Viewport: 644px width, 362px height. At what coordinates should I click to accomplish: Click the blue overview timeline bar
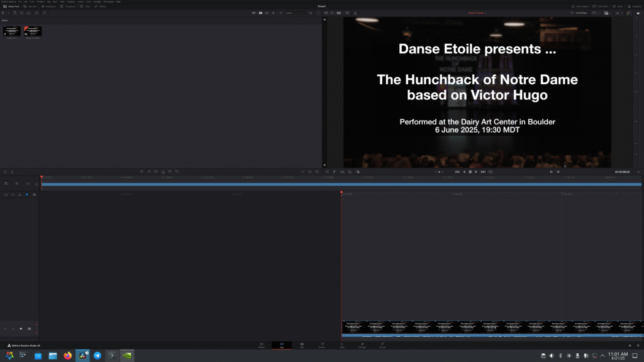(341, 184)
